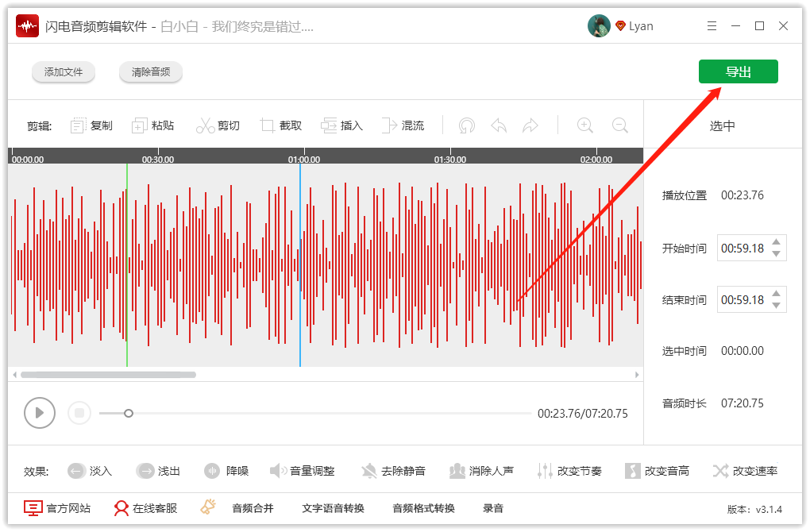Play the audio
810x532 pixels.
pyautogui.click(x=39, y=413)
